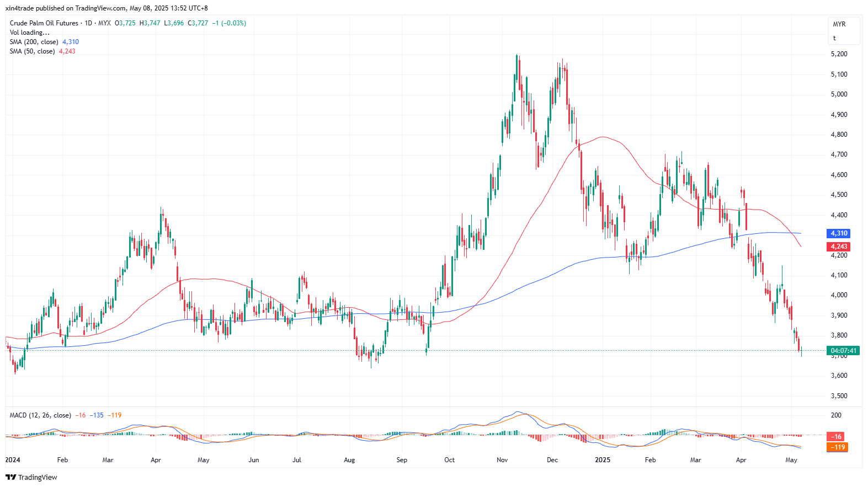Image resolution: width=868 pixels, height=487 pixels.
Task: Click the 2024 label on time axis
Action: [13, 460]
